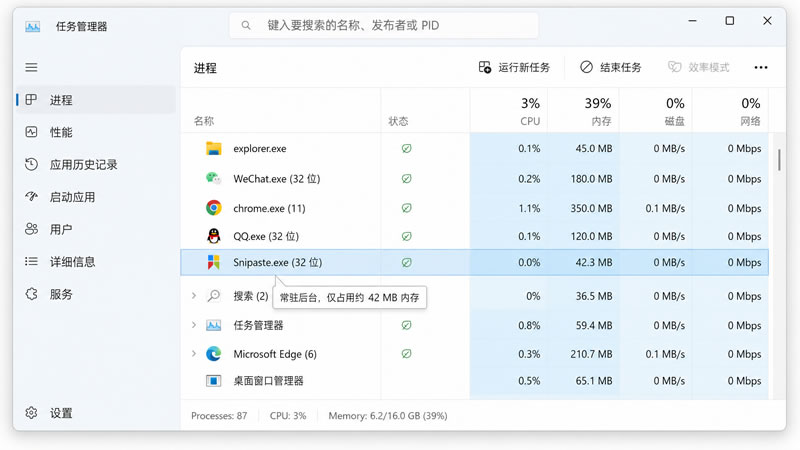Screen dimensions: 800x450
Task: Select the 桌面窗口管理器 process name
Action: [x=268, y=381]
